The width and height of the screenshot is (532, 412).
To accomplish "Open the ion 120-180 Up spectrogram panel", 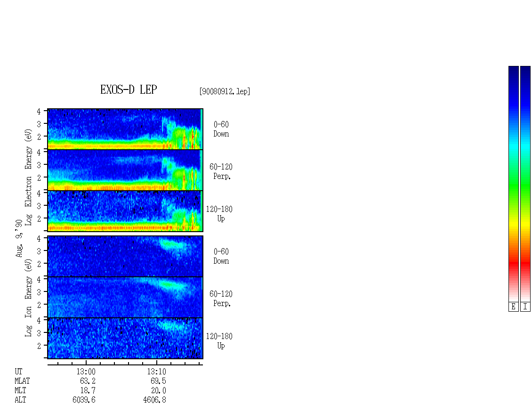I will point(125,339).
